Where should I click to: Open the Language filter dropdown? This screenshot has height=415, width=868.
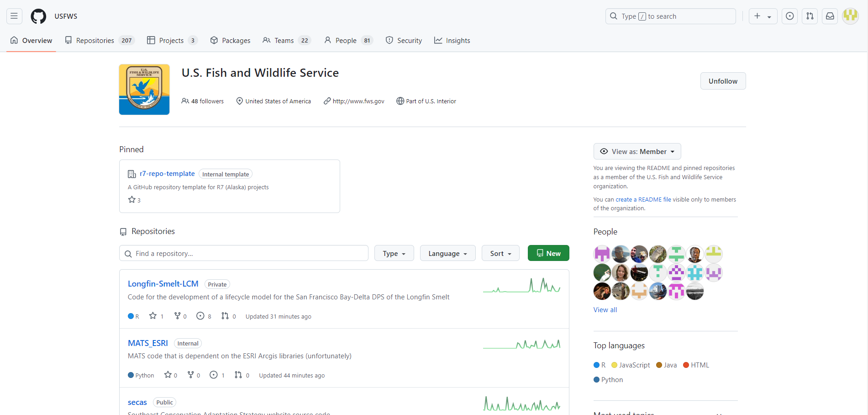(x=447, y=253)
